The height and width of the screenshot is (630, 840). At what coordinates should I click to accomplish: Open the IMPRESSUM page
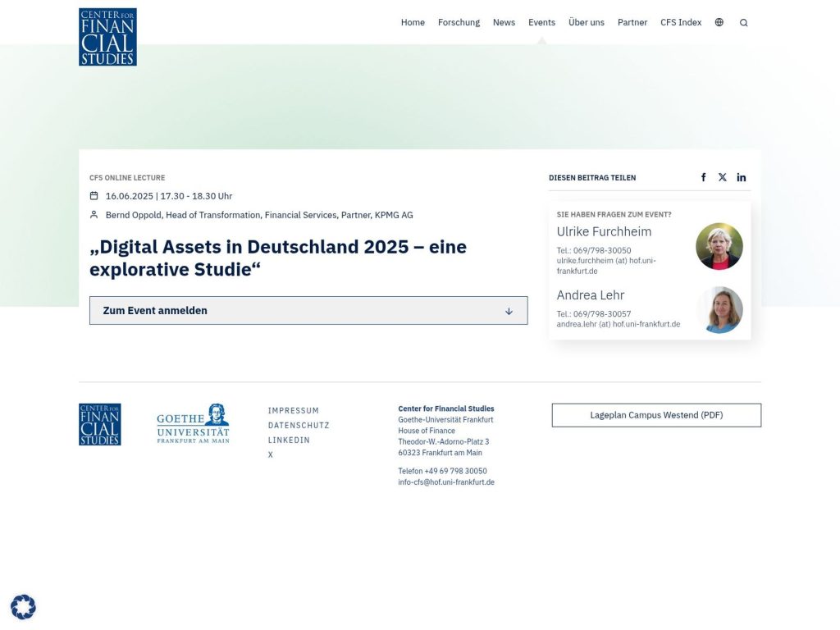293,410
